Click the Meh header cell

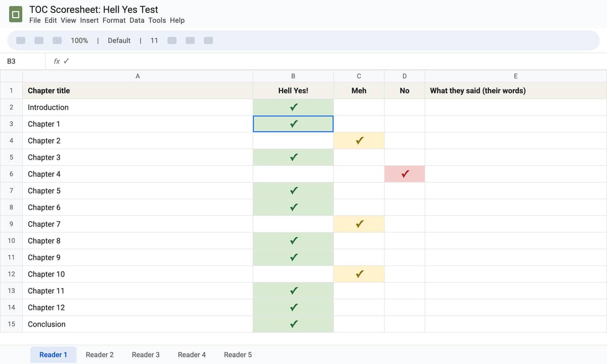(x=359, y=90)
